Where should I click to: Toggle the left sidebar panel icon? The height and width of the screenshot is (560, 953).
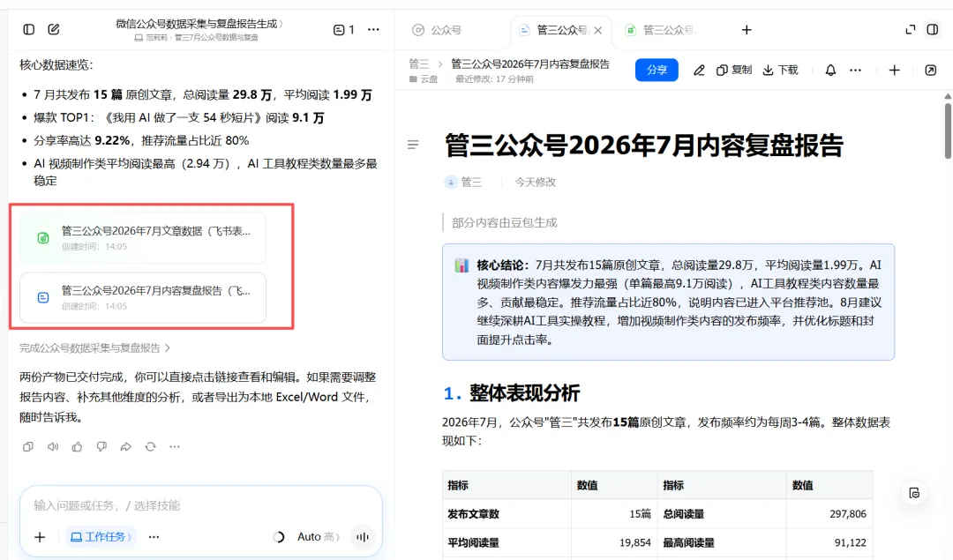click(28, 29)
